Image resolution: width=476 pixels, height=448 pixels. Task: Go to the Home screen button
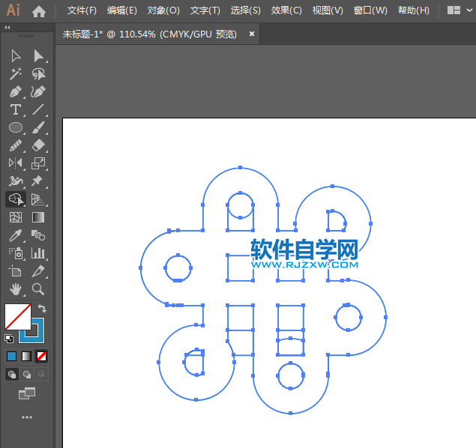click(x=39, y=10)
